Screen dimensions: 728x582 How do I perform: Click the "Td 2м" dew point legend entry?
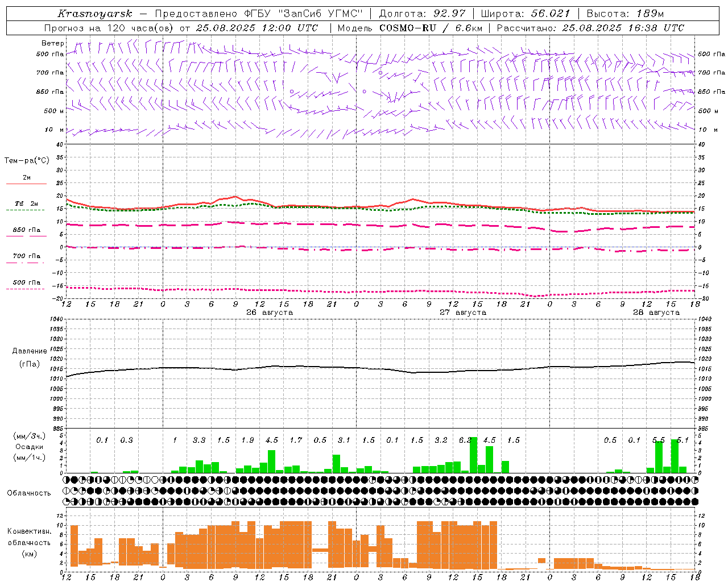coord(26,204)
